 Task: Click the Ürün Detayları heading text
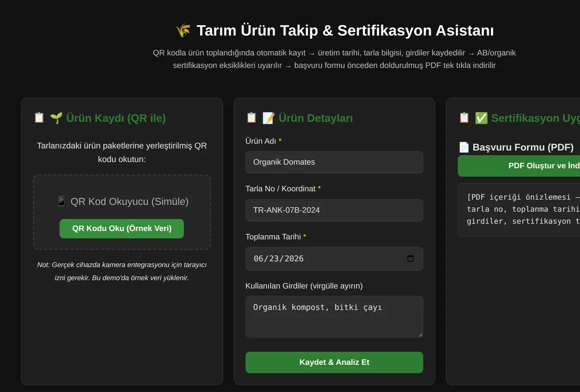click(x=315, y=118)
